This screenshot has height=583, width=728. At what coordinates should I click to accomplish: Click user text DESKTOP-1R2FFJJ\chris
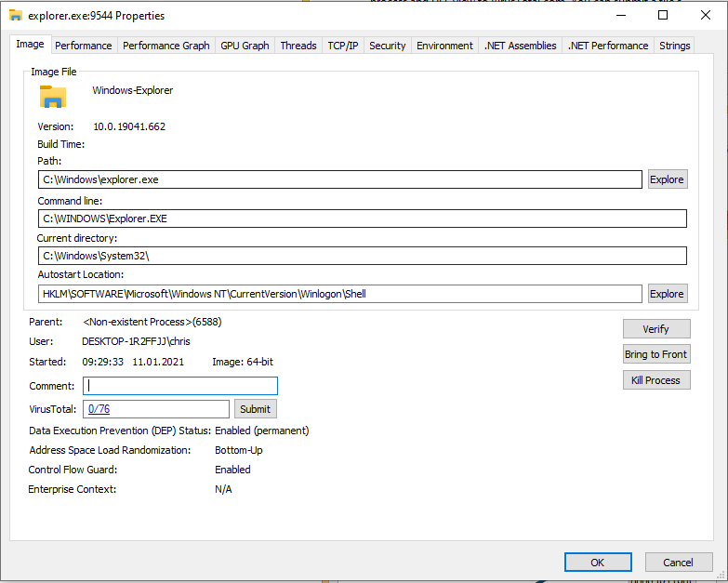136,341
